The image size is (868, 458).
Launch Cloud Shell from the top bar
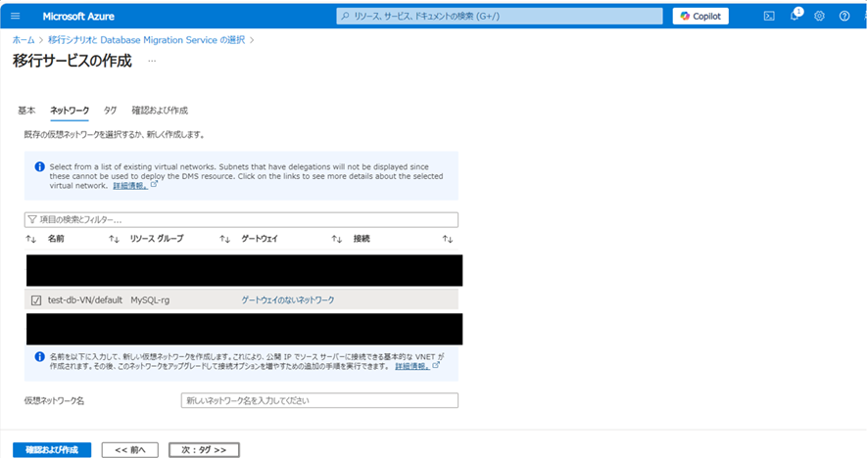point(770,16)
